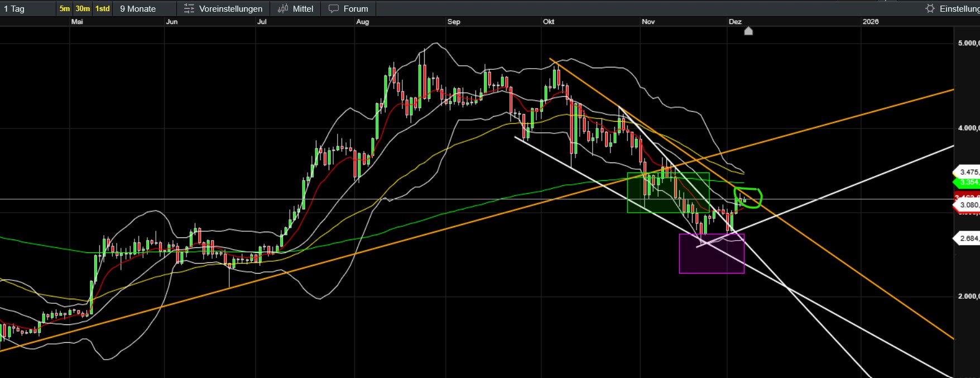Click the 3.475 price label
The image size is (980, 378).
click(x=967, y=172)
